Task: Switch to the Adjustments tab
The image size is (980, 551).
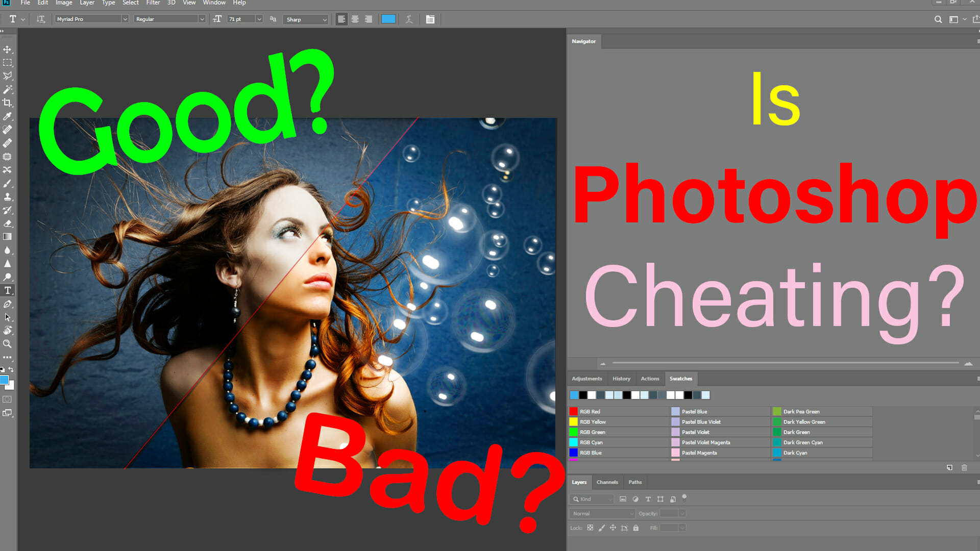Action: 586,379
